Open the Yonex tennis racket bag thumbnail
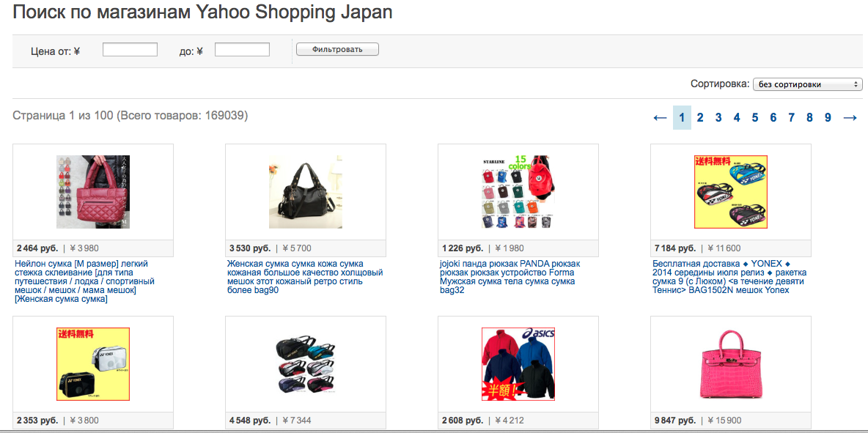 [x=731, y=191]
